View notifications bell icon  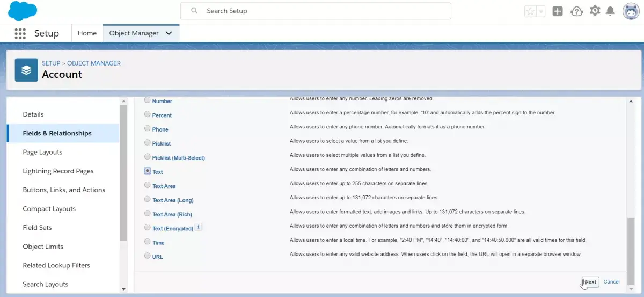click(x=610, y=11)
